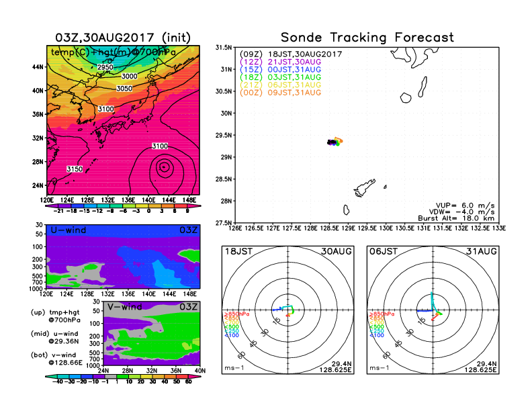Viewport: 532px width, 411px height.
Task: Click the sonde track cluster near 29.4N
Action: [335, 142]
